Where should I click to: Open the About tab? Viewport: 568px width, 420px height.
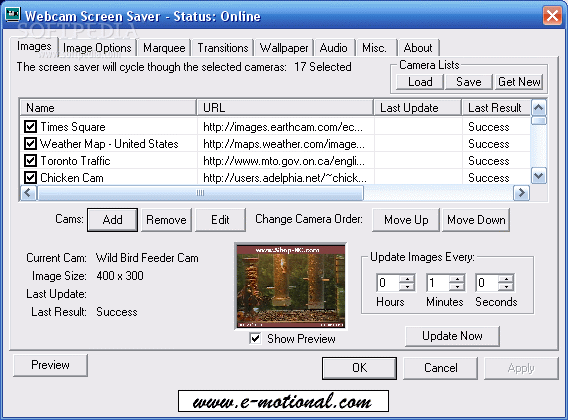(x=418, y=48)
